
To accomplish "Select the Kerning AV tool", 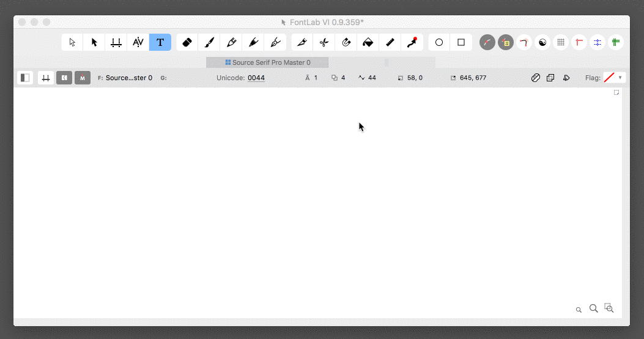I will click(138, 42).
